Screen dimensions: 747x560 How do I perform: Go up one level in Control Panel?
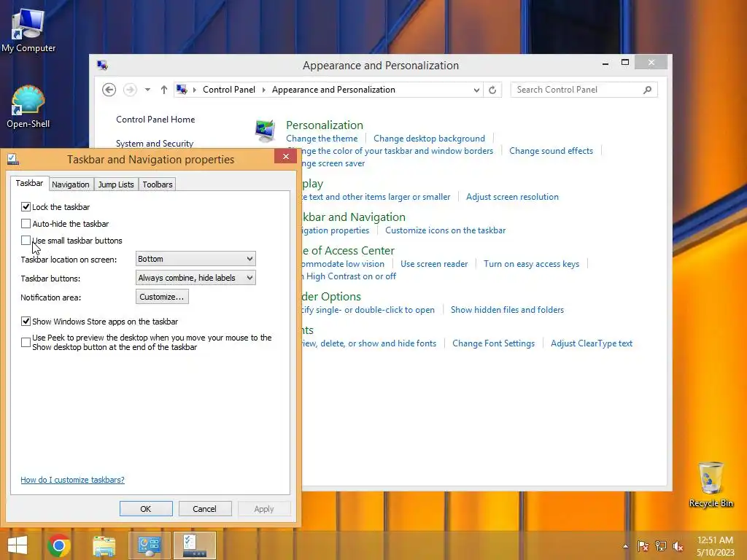click(164, 90)
